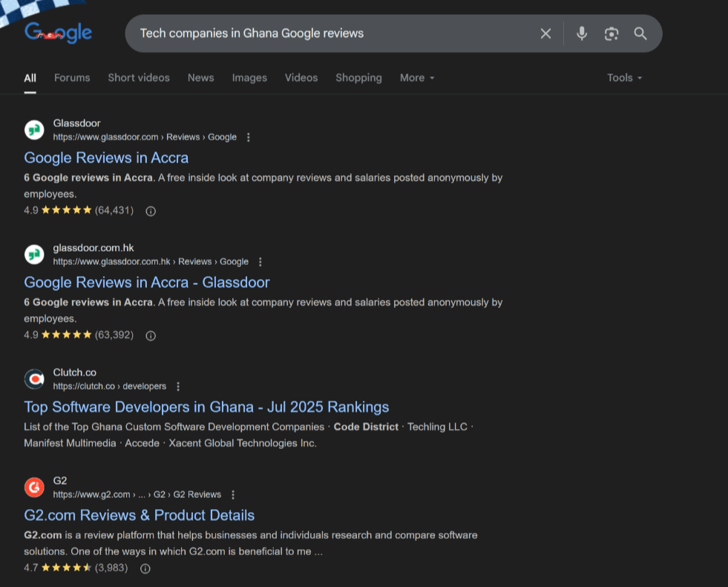Click the Google logo
This screenshot has width=728, height=587.
(x=58, y=33)
